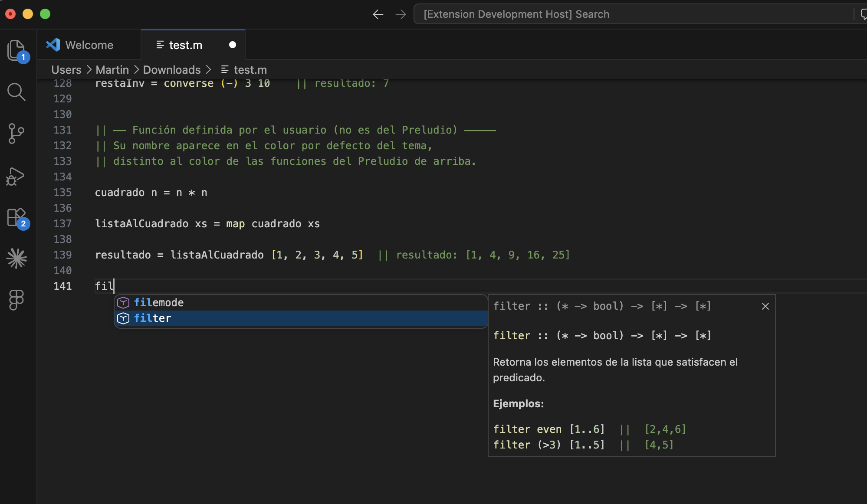Click the comment on line 131
The image size is (867, 504).
(x=296, y=130)
